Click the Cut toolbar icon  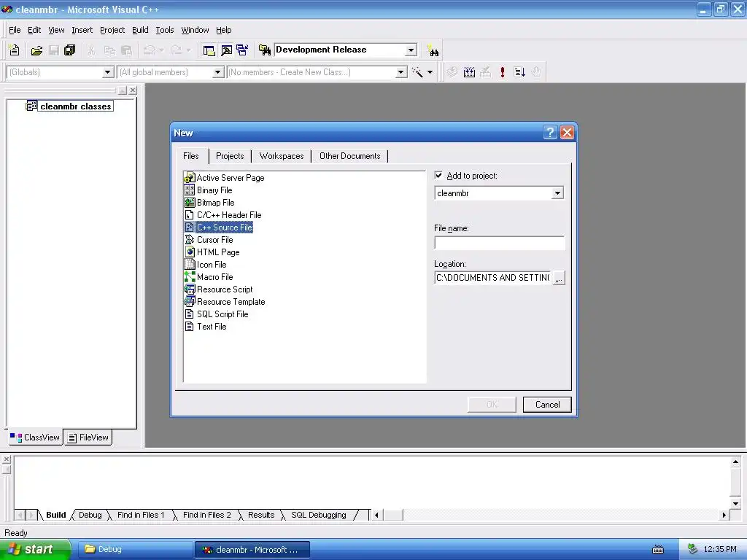pyautogui.click(x=91, y=50)
